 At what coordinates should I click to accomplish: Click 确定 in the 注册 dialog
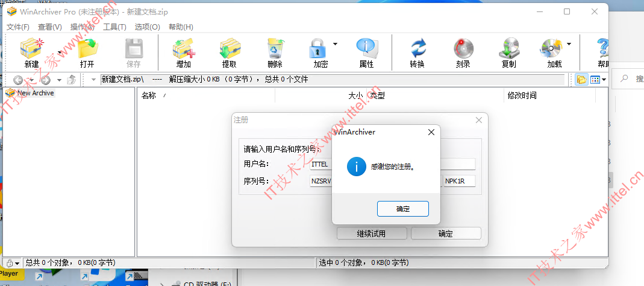[446, 234]
